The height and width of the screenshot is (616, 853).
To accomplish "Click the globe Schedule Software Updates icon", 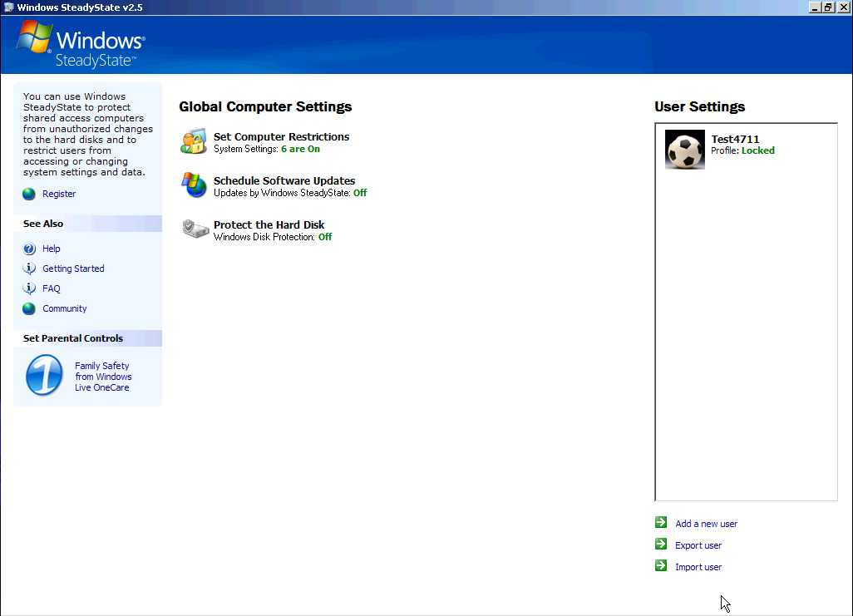I will tap(194, 185).
